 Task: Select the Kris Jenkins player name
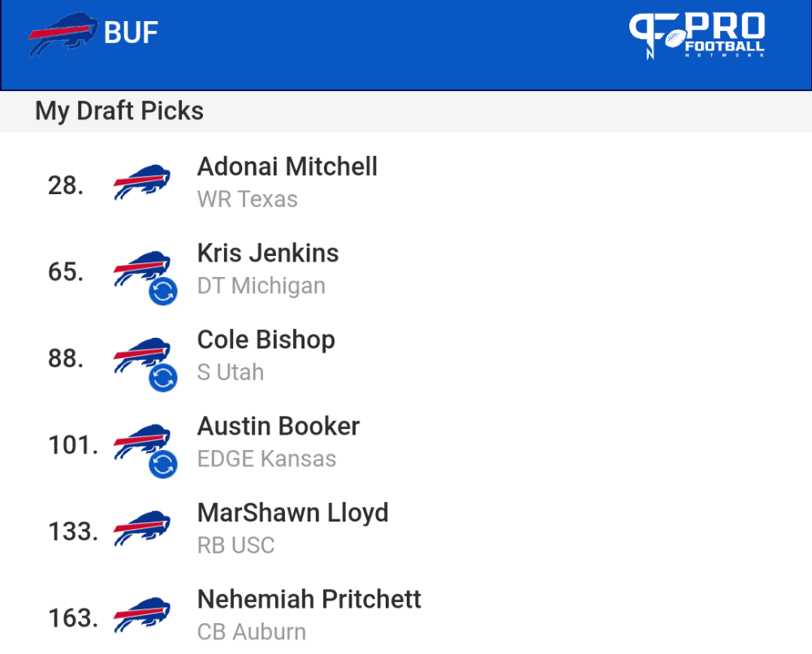pos(268,253)
